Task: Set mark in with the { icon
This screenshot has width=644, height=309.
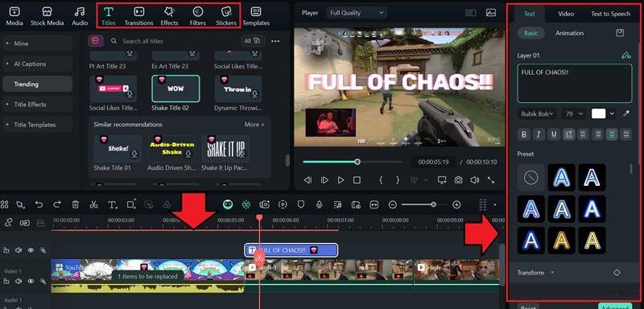Action: (381, 179)
